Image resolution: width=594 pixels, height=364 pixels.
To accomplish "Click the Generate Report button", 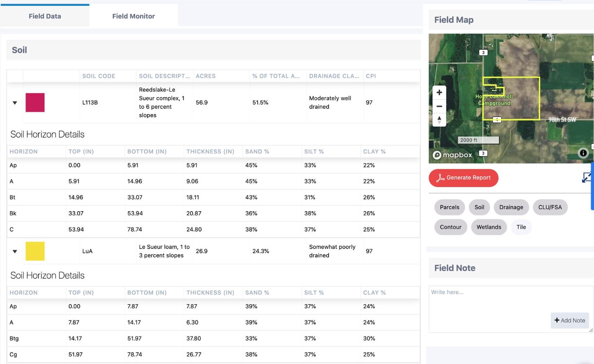I will pyautogui.click(x=463, y=178).
